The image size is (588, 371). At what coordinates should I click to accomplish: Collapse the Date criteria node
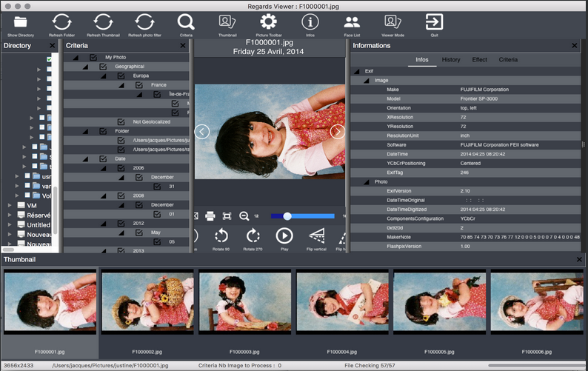click(x=85, y=159)
